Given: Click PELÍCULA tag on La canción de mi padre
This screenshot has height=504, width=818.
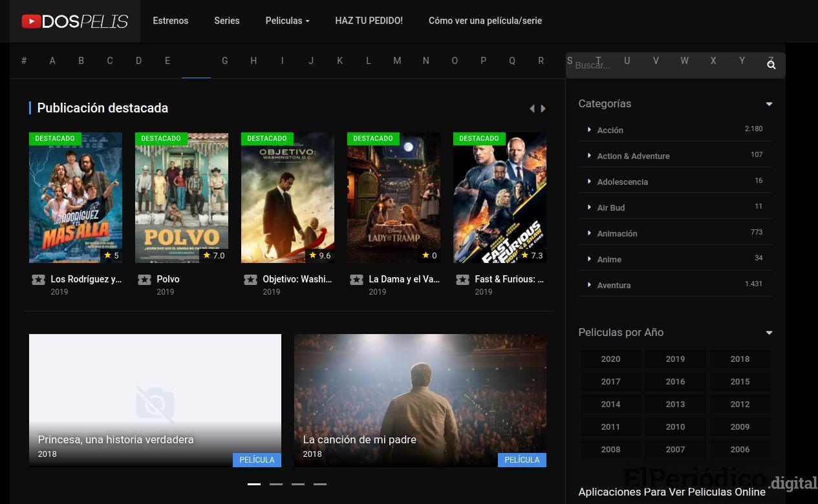Looking at the screenshot, I should tap(522, 460).
